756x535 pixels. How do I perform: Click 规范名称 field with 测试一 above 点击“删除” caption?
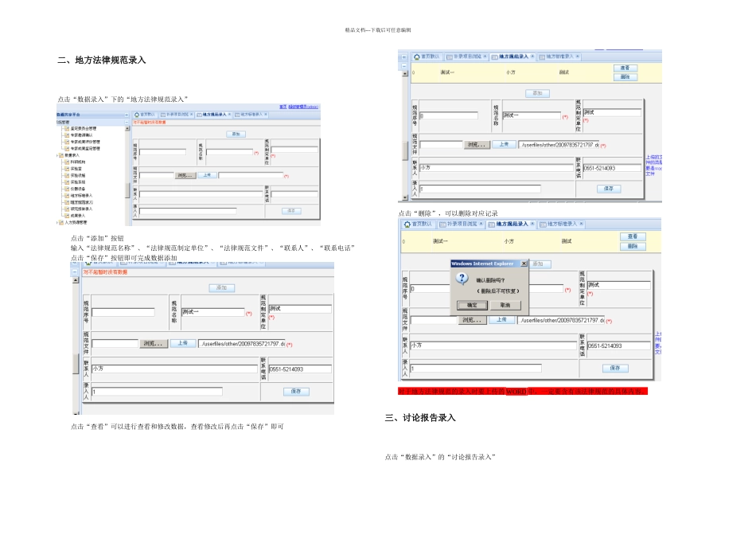coord(532,115)
